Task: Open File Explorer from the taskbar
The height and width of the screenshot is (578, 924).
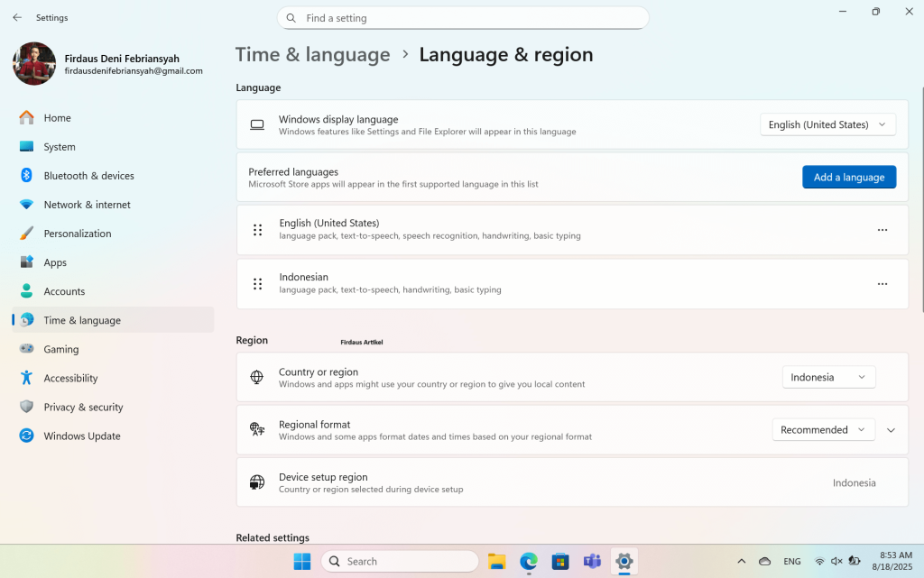Action: point(496,561)
